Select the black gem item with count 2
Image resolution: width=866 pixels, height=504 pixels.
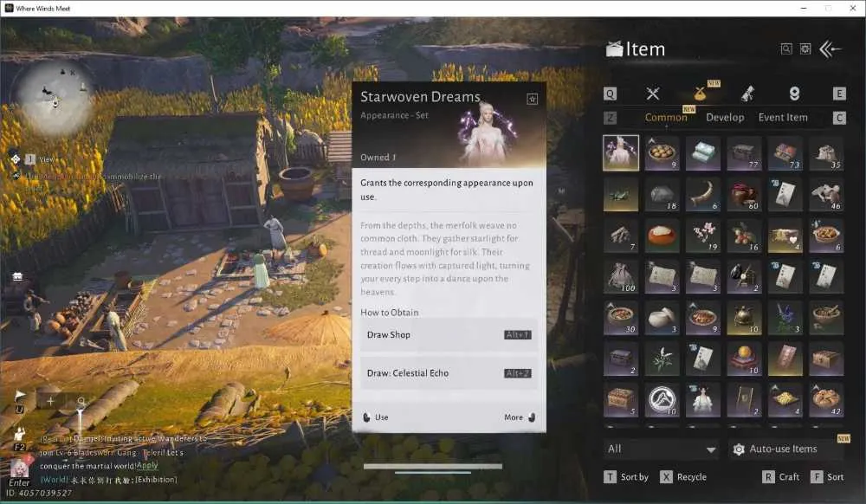pyautogui.click(x=744, y=276)
